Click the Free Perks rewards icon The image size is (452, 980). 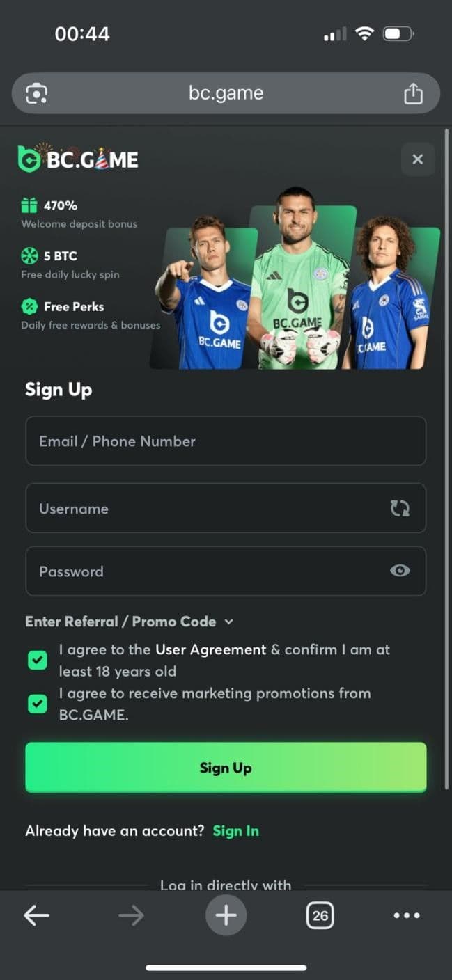29,306
